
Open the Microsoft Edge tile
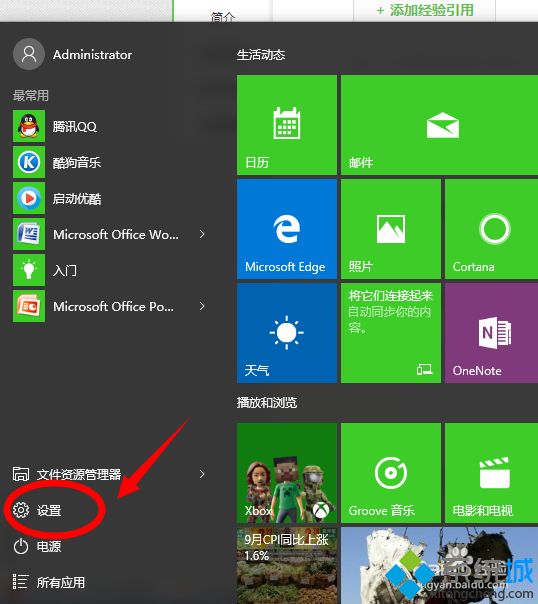click(x=287, y=229)
